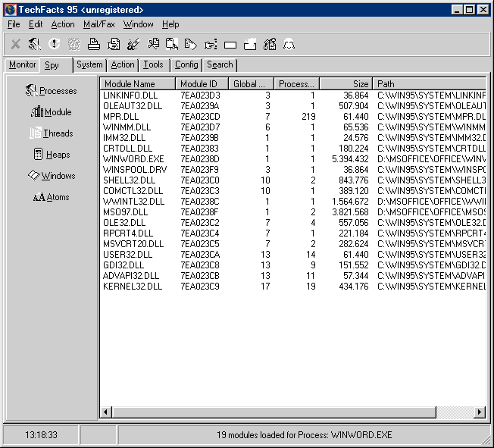494x448 pixels.
Task: Select the KERNEL32.DLL module entry
Action: pyautogui.click(x=133, y=287)
